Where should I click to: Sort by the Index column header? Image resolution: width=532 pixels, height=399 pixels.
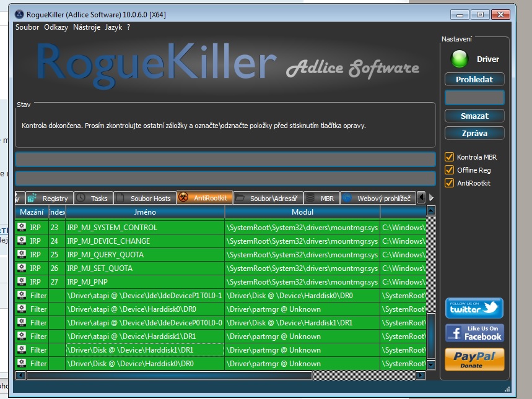point(57,212)
